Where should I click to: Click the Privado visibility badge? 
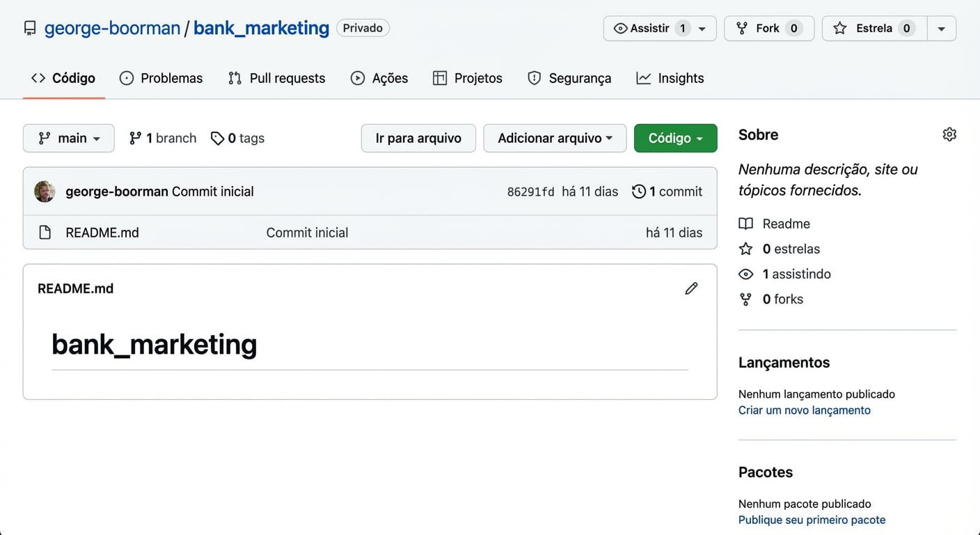point(363,28)
